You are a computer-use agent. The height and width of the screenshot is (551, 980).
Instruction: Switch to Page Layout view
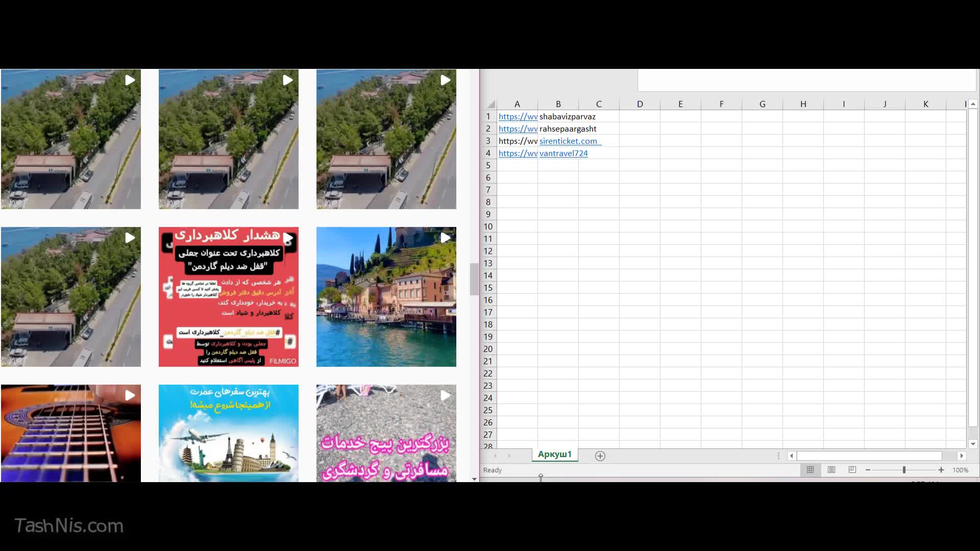pyautogui.click(x=831, y=470)
